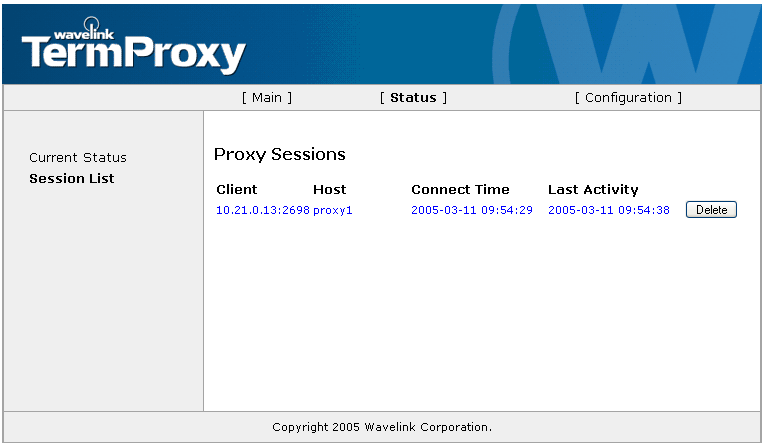Screen dimensions: 764x446
Task: Click the Last Activity column header
Action: (593, 190)
